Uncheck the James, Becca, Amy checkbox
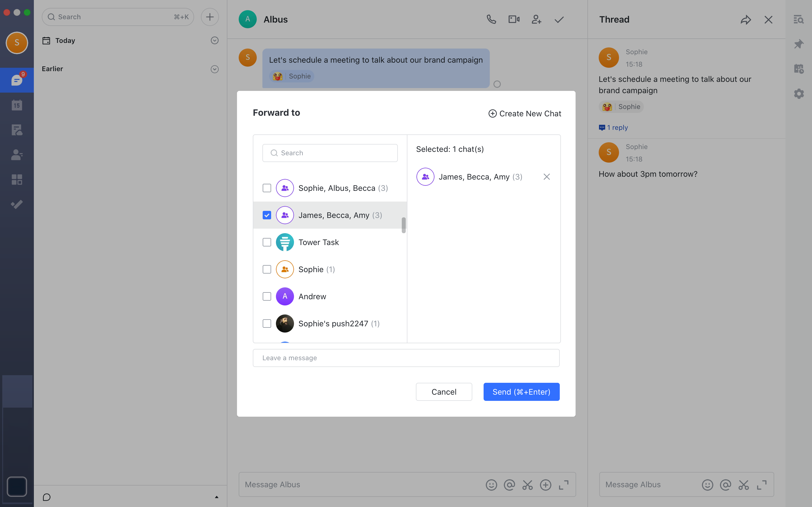 [x=267, y=215]
